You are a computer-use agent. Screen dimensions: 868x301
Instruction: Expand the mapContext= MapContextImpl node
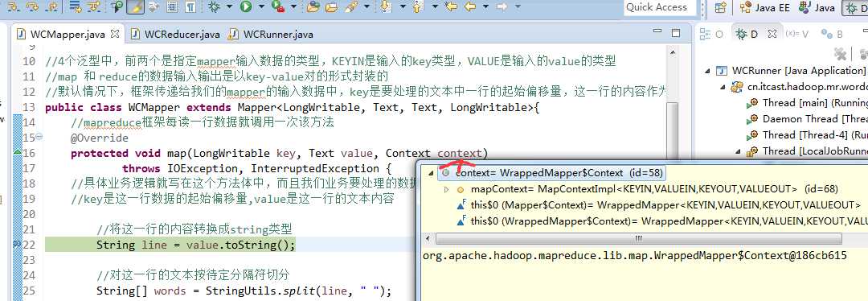(x=447, y=190)
